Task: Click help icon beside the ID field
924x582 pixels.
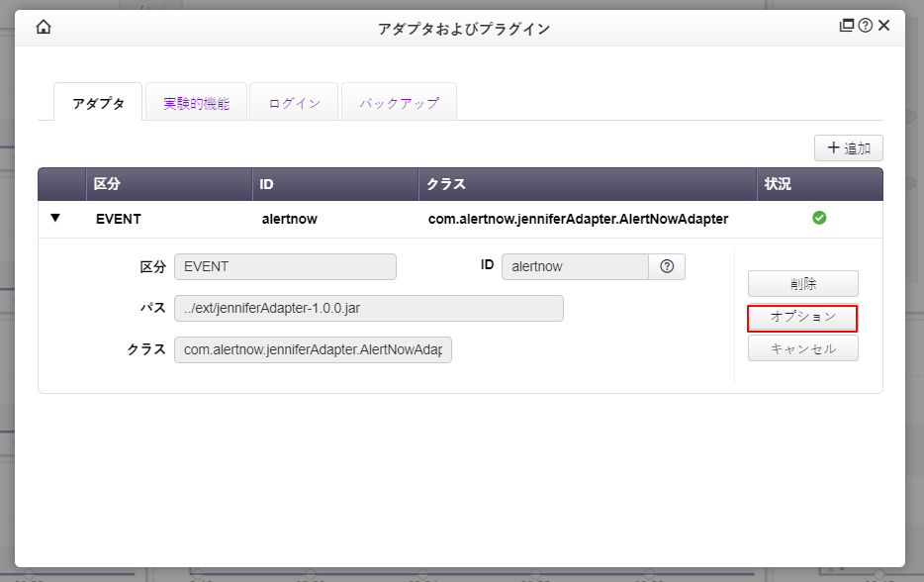Action: (667, 266)
